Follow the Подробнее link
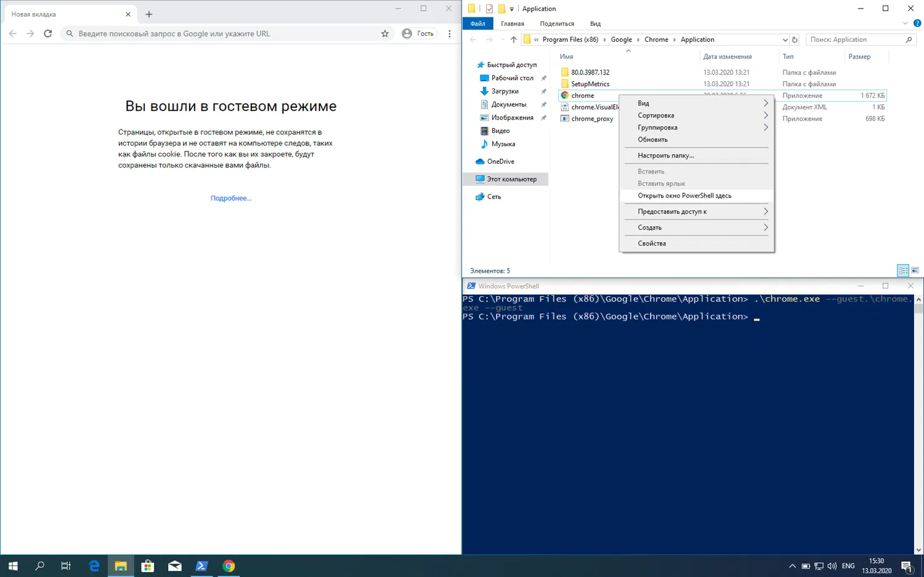 click(231, 198)
